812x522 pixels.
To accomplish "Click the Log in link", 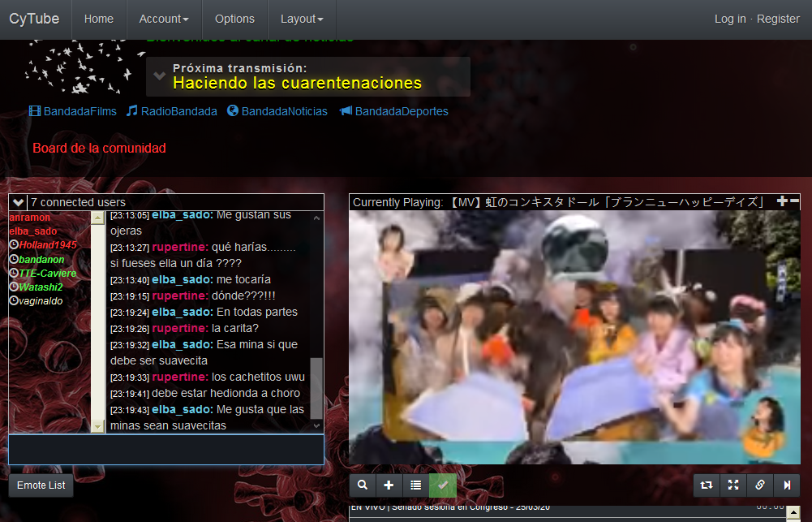I will tap(729, 19).
